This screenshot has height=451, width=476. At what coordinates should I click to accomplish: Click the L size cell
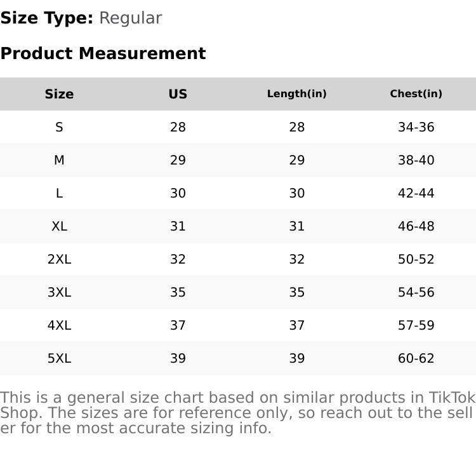coord(59,193)
